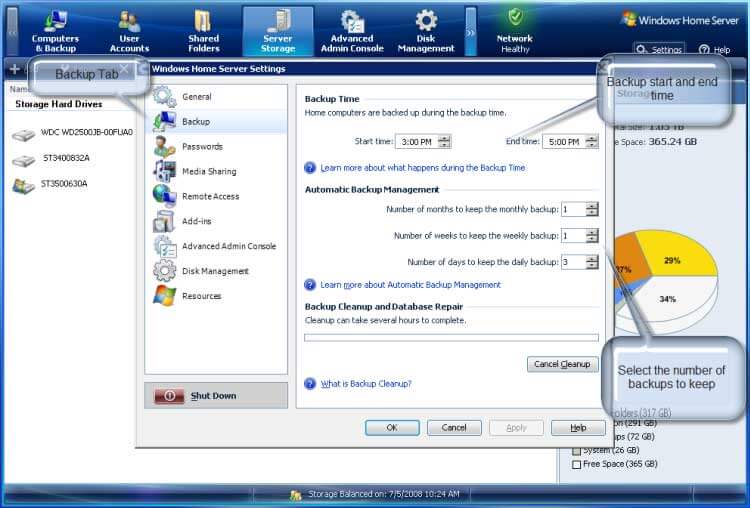Screen dimensions: 750x508
Task: Click the Backup category icon
Action: point(165,121)
